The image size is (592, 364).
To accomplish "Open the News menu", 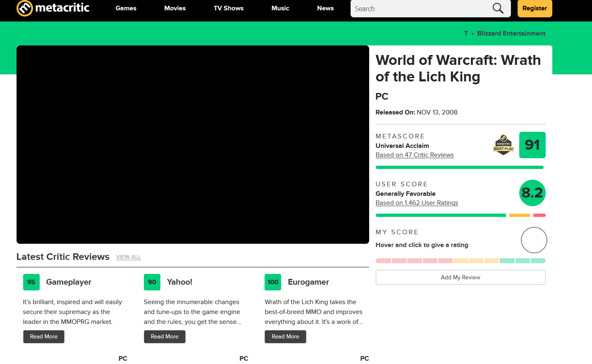I will [325, 8].
